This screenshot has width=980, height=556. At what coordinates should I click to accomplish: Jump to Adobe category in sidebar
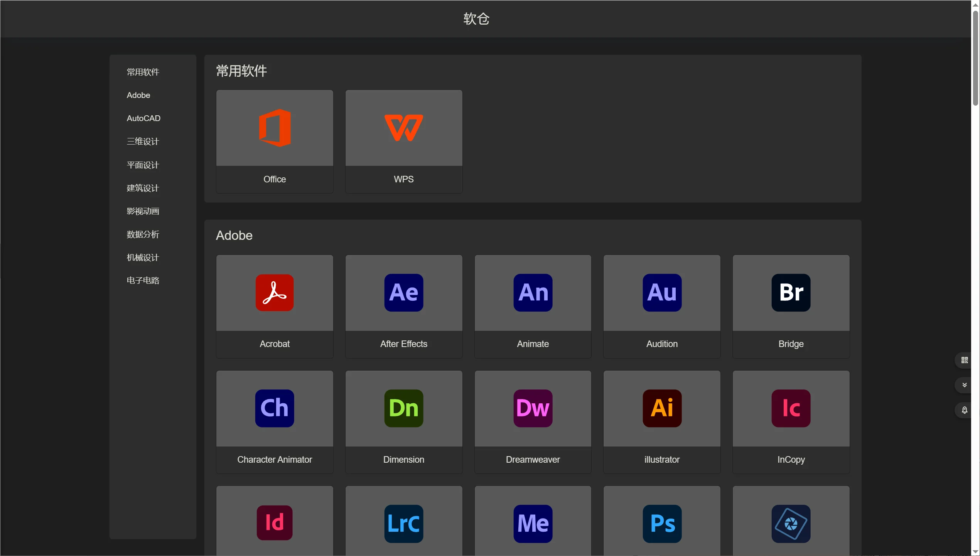(x=138, y=95)
